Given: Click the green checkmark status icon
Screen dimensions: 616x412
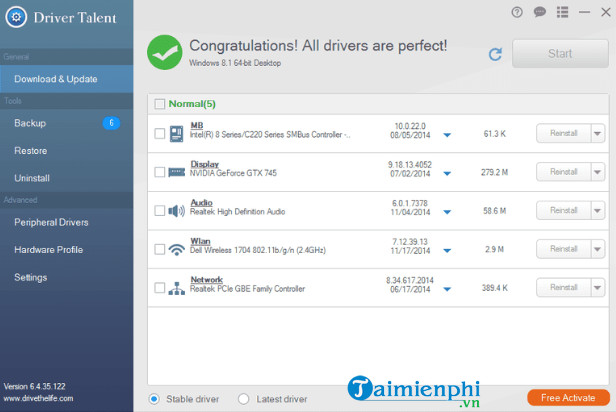Looking at the screenshot, I should pos(165,52).
